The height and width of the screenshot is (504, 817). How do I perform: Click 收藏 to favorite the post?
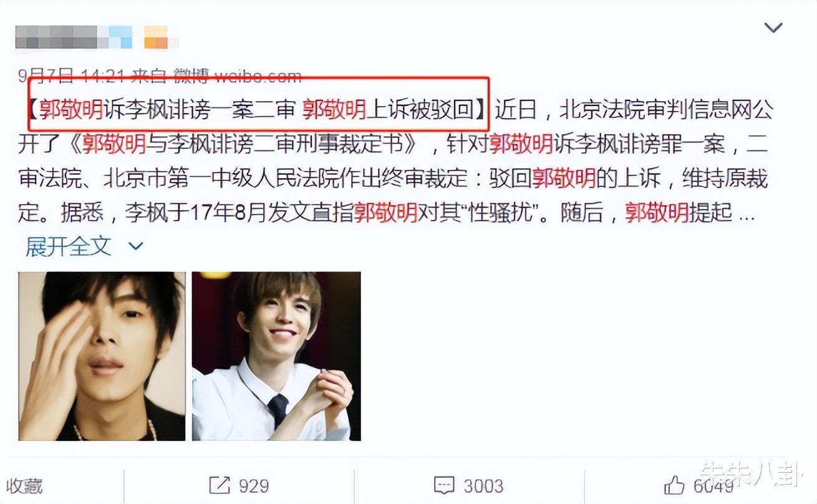coord(25,486)
